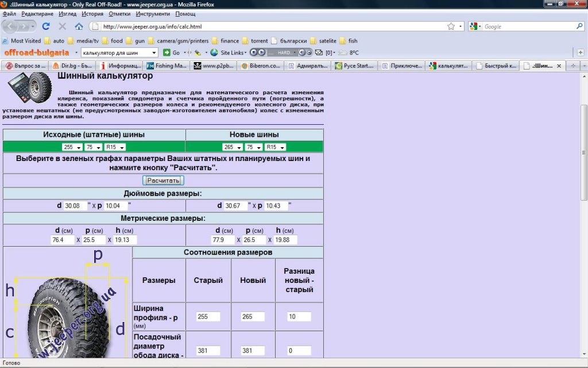Click the search magnifier icon in Google box
This screenshot has width=588, height=368.
click(579, 26)
